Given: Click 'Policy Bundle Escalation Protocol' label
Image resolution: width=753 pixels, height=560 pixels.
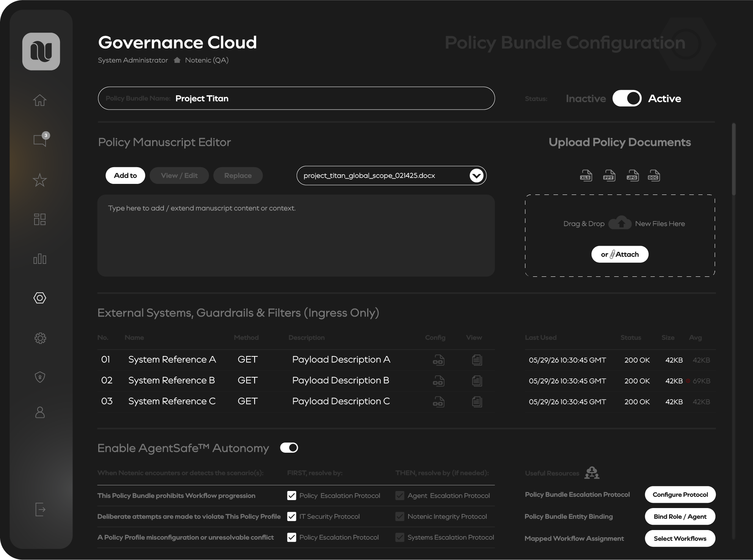Looking at the screenshot, I should tap(577, 494).
